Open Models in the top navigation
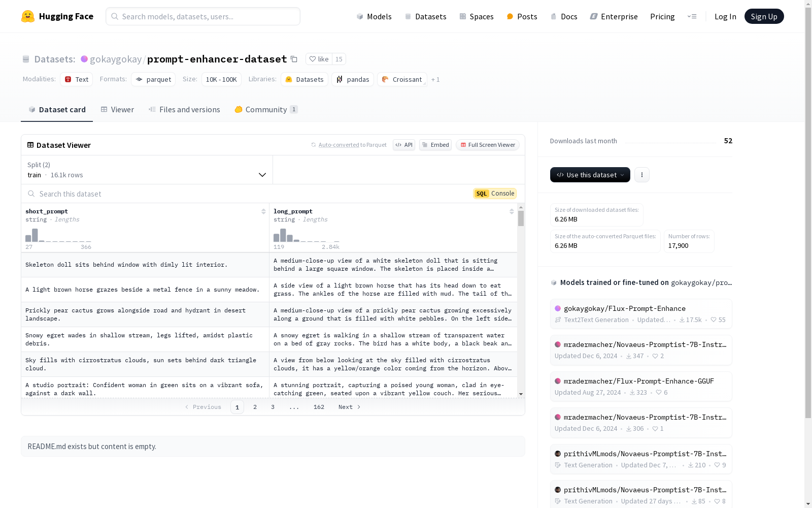812x508 pixels. point(374,16)
